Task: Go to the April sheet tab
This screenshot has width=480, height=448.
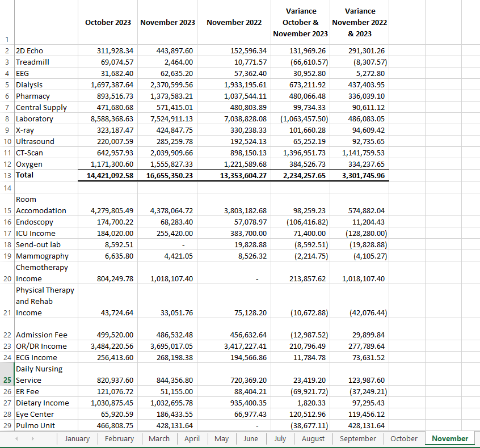Action: 192,438
